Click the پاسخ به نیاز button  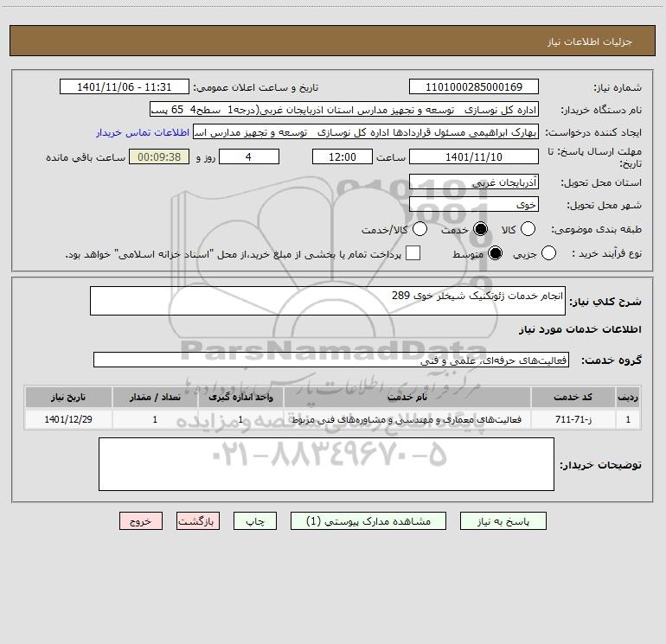[x=503, y=521]
